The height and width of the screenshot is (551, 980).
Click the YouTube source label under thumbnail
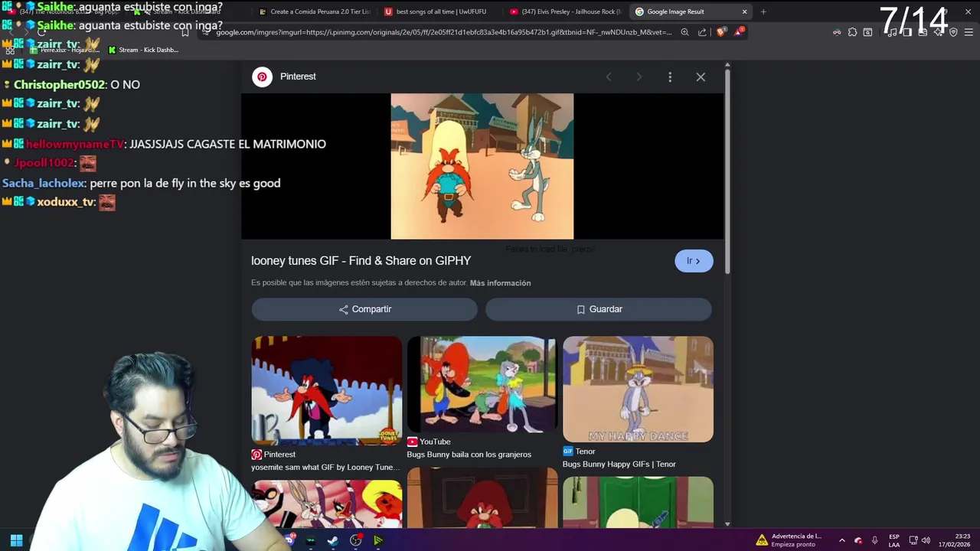coord(429,442)
